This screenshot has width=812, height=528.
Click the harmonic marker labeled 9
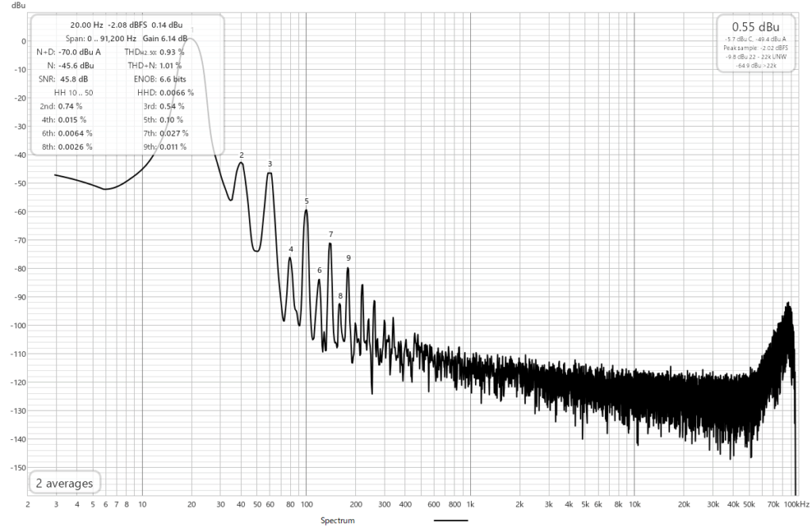[x=348, y=258]
